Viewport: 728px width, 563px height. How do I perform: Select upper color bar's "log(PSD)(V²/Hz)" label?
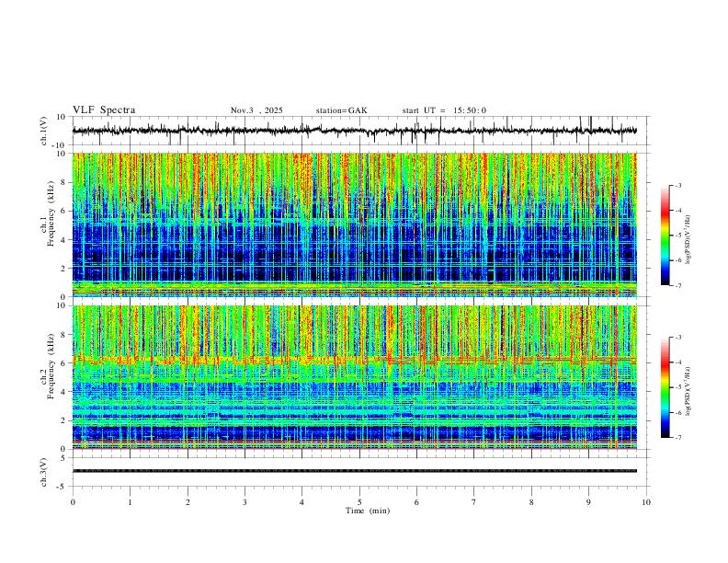point(688,240)
